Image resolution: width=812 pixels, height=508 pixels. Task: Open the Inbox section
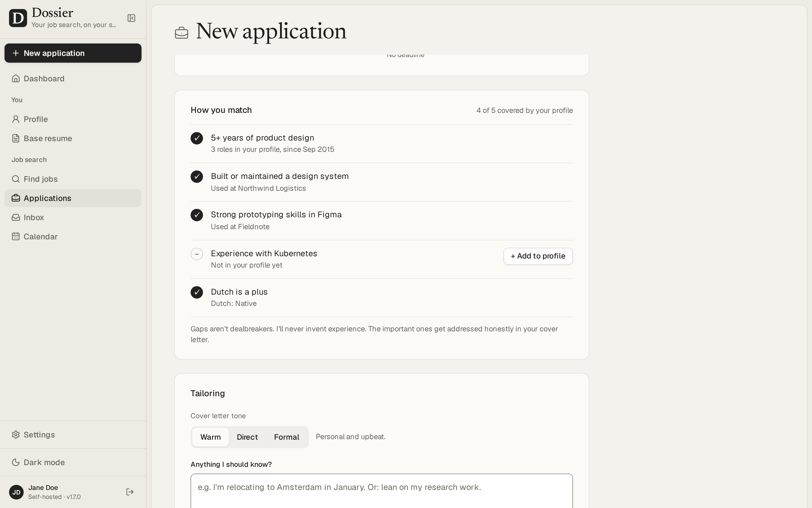(x=73, y=217)
